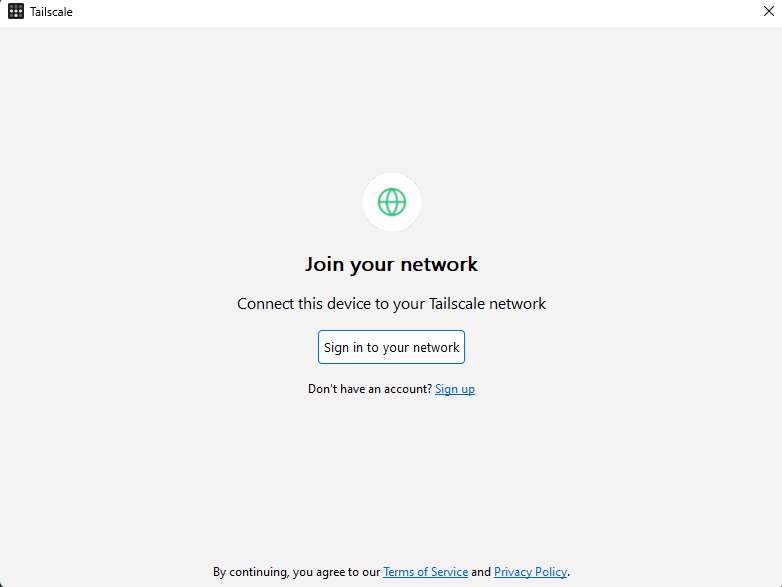Image resolution: width=782 pixels, height=587 pixels.
Task: Click the 'Don't have an account?' text
Action: (370, 389)
